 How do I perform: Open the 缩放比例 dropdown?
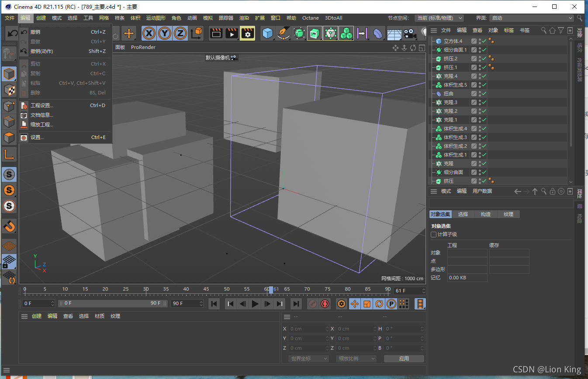click(x=356, y=358)
